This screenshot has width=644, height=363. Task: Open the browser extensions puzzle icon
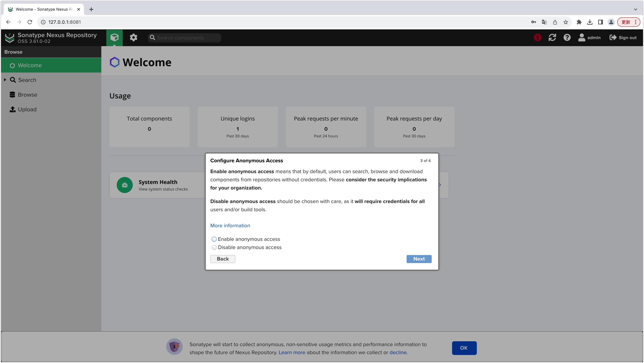(579, 22)
